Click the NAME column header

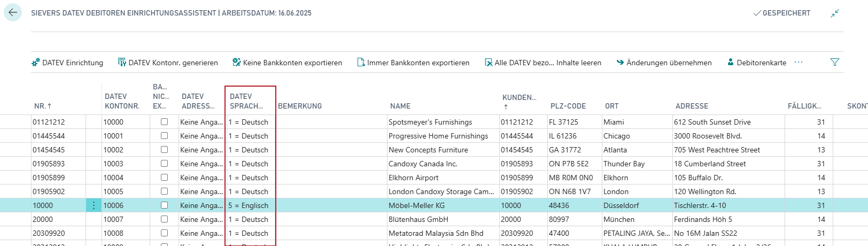click(400, 106)
